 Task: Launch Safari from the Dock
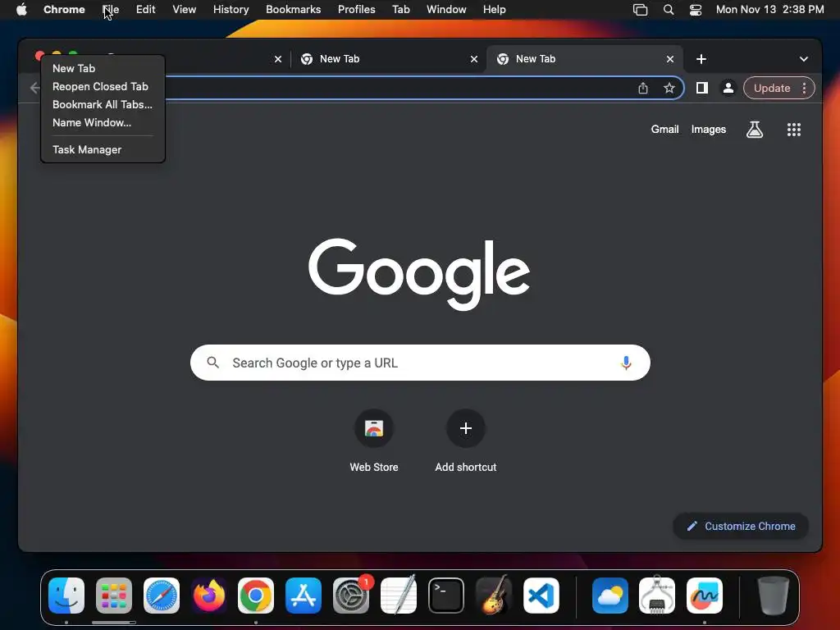coord(162,596)
